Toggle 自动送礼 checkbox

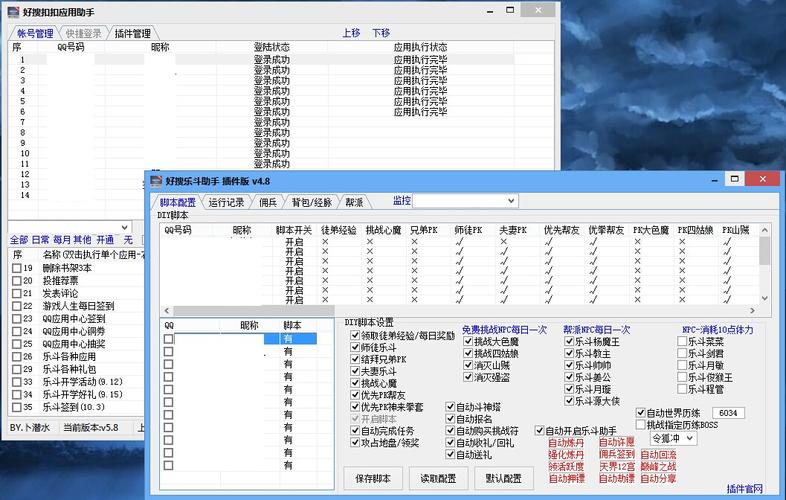[450, 454]
